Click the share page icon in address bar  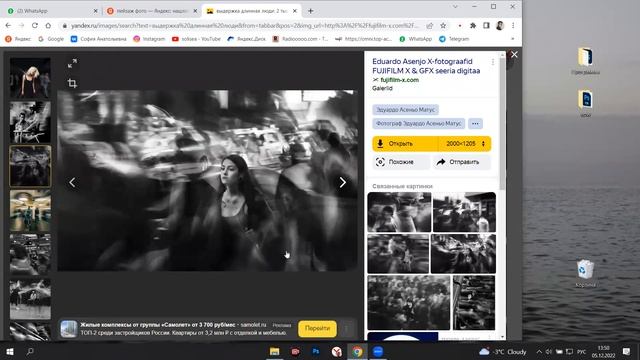coord(430,26)
